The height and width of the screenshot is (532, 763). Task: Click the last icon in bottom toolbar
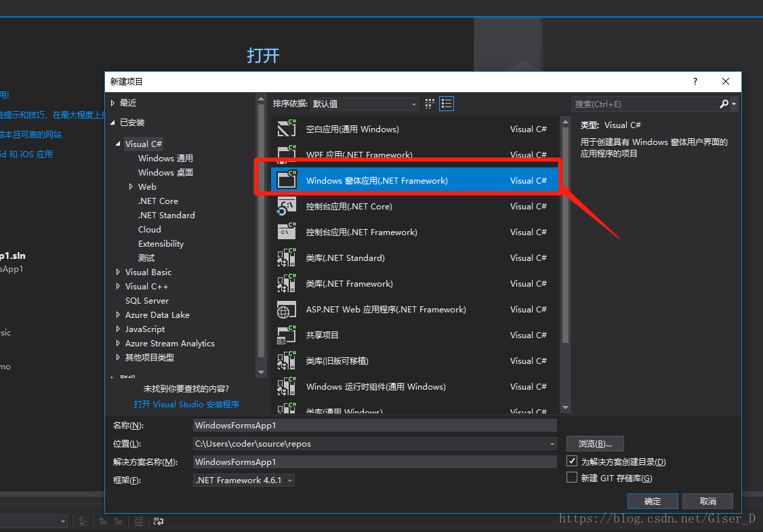click(x=159, y=521)
